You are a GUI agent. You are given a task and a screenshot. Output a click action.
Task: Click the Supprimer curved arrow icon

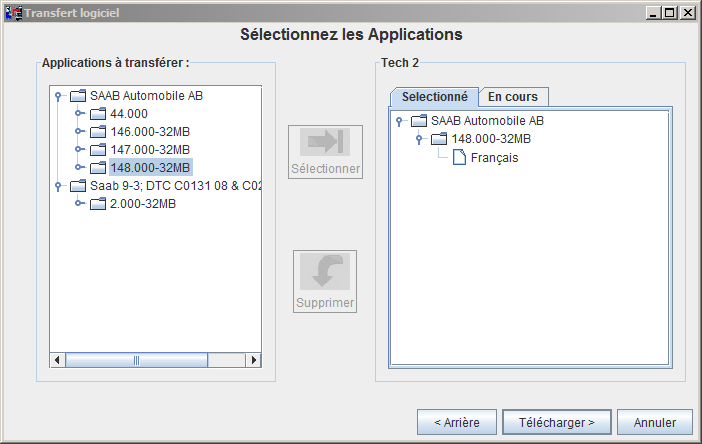tap(325, 272)
